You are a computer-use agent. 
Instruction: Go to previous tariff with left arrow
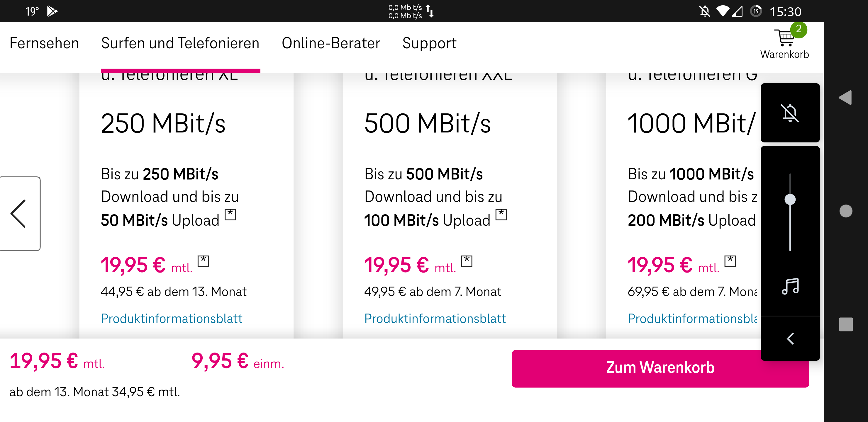[x=19, y=214]
